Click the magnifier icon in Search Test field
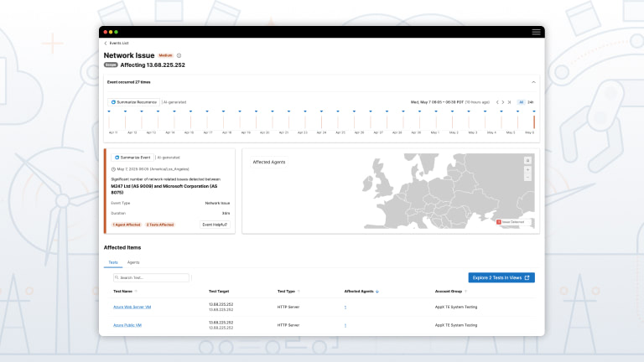 pos(117,277)
